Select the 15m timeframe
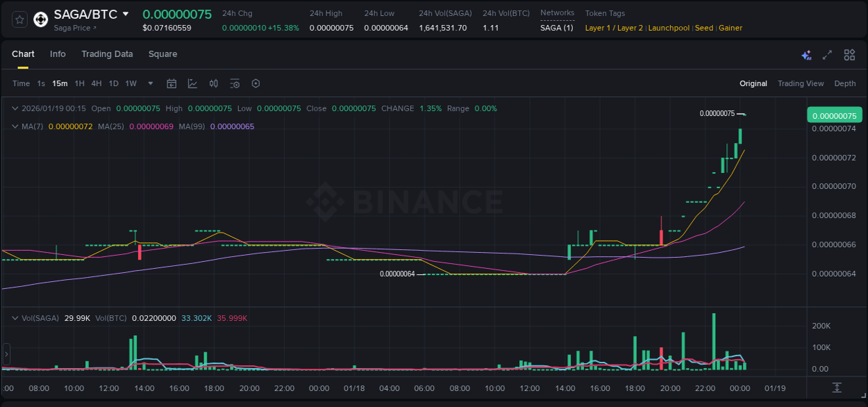 (x=60, y=83)
